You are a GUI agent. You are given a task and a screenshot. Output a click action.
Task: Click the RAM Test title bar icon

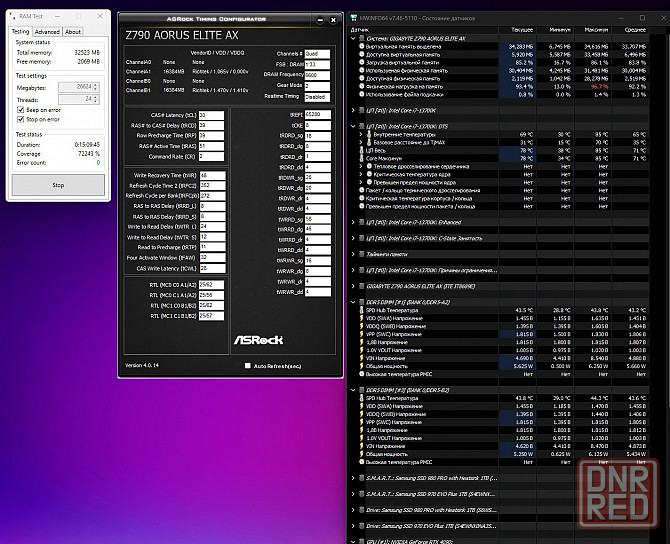[11, 17]
